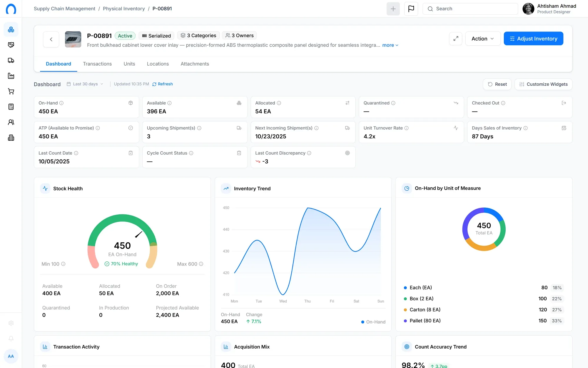Click Physical Inventory breadcrumb

[124, 9]
